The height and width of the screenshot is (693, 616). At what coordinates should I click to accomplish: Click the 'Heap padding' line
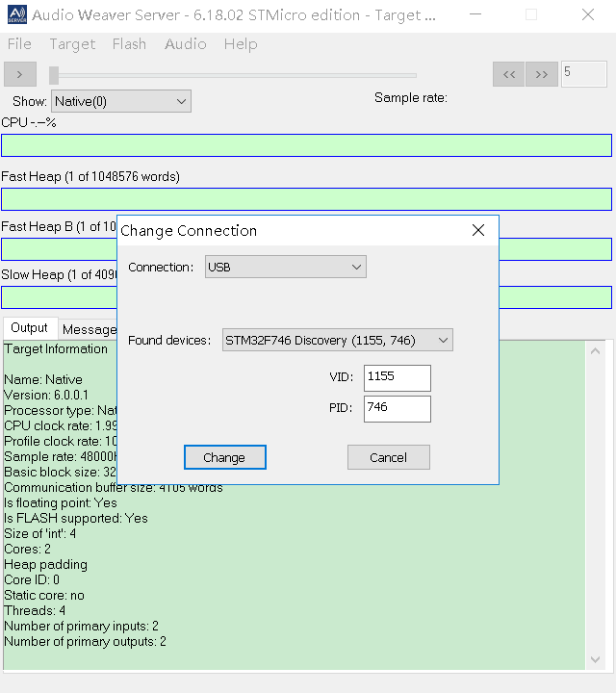(46, 564)
